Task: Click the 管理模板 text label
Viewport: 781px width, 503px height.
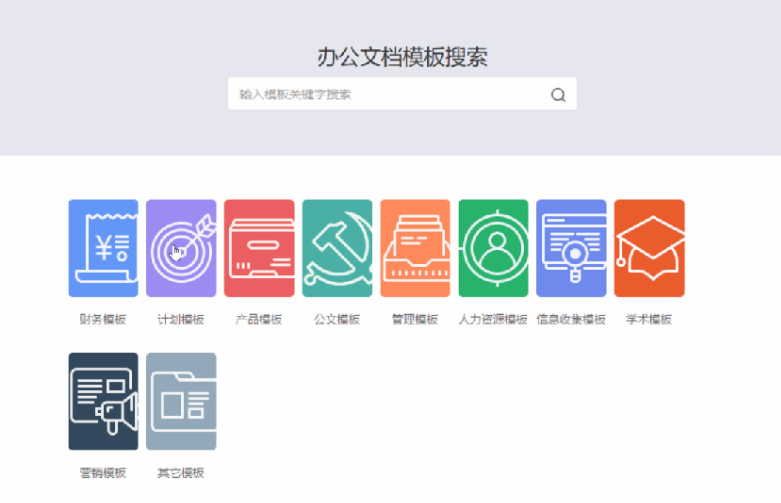Action: (x=415, y=319)
